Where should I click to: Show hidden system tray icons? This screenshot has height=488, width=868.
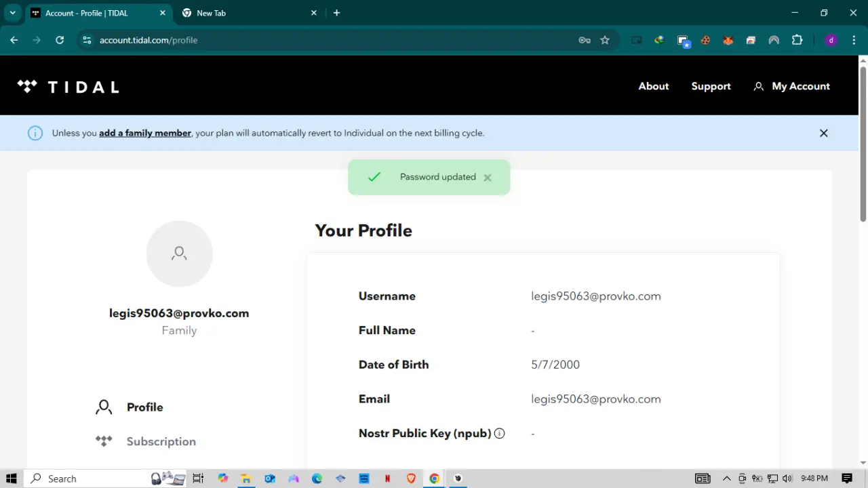pyautogui.click(x=727, y=479)
